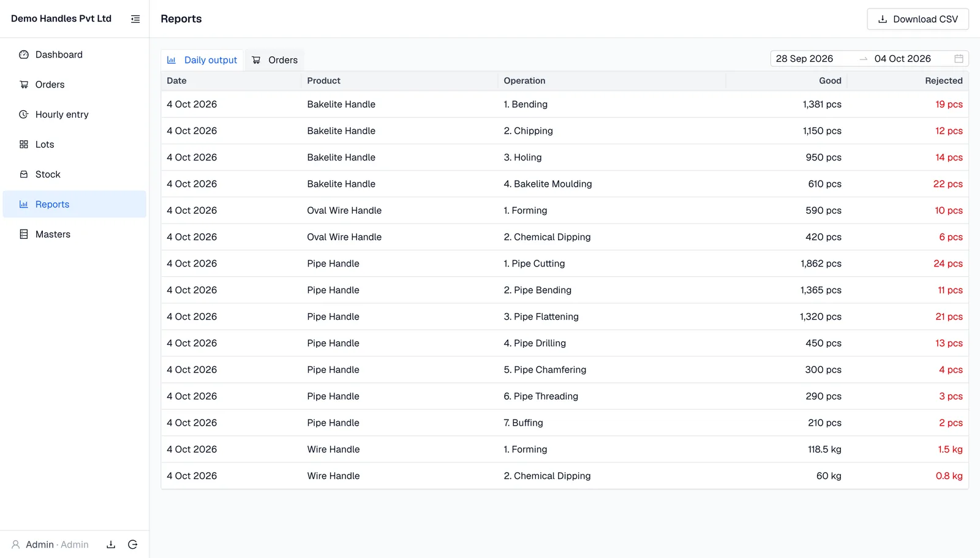The height and width of the screenshot is (558, 980).
Task: Click the Admin user avatar icon
Action: (x=16, y=545)
